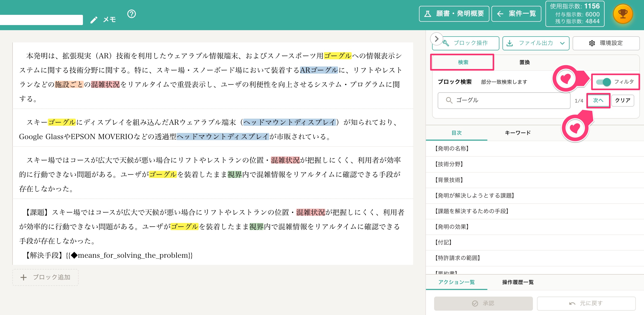Switch to the 置換 tab
This screenshot has height=315, width=644.
[x=524, y=62]
